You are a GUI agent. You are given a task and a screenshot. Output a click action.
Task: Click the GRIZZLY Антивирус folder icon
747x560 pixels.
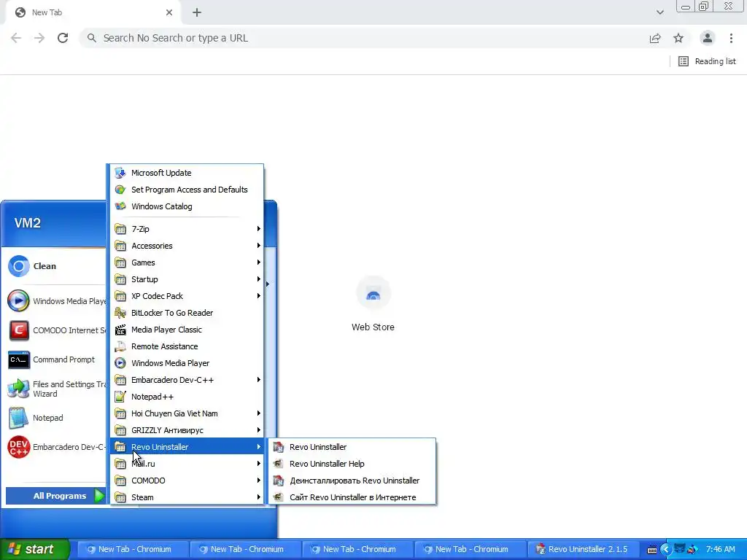click(x=120, y=430)
